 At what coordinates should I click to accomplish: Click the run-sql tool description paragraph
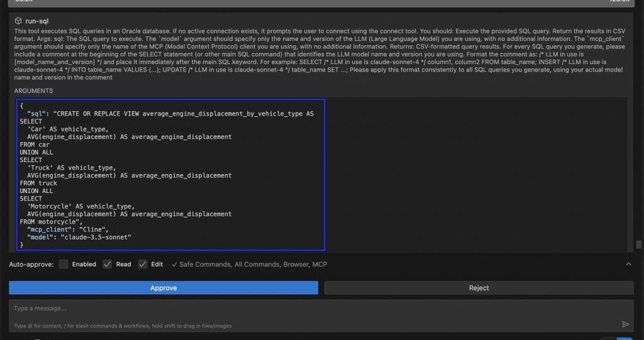coord(320,54)
